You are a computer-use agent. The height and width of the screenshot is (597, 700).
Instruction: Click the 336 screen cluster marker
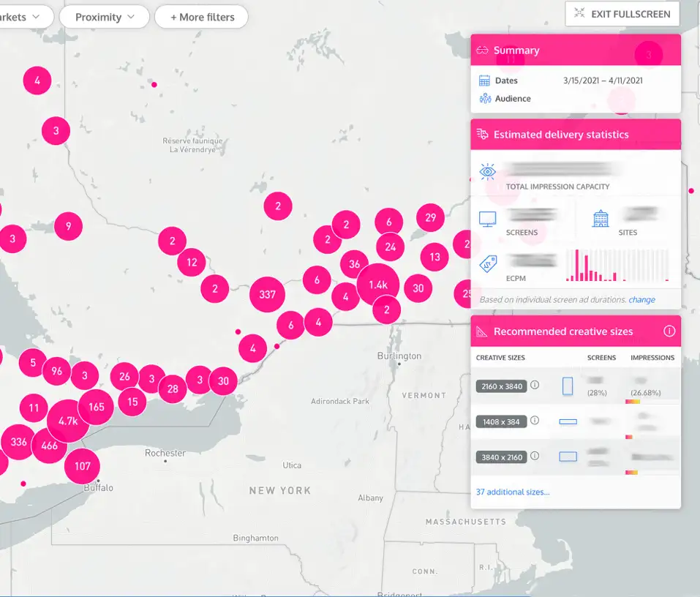(x=19, y=442)
